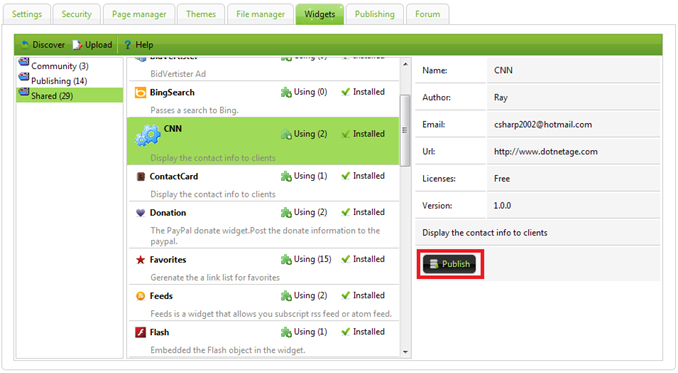678x373 pixels.
Task: Click the Discover arrow icon
Action: (25, 45)
